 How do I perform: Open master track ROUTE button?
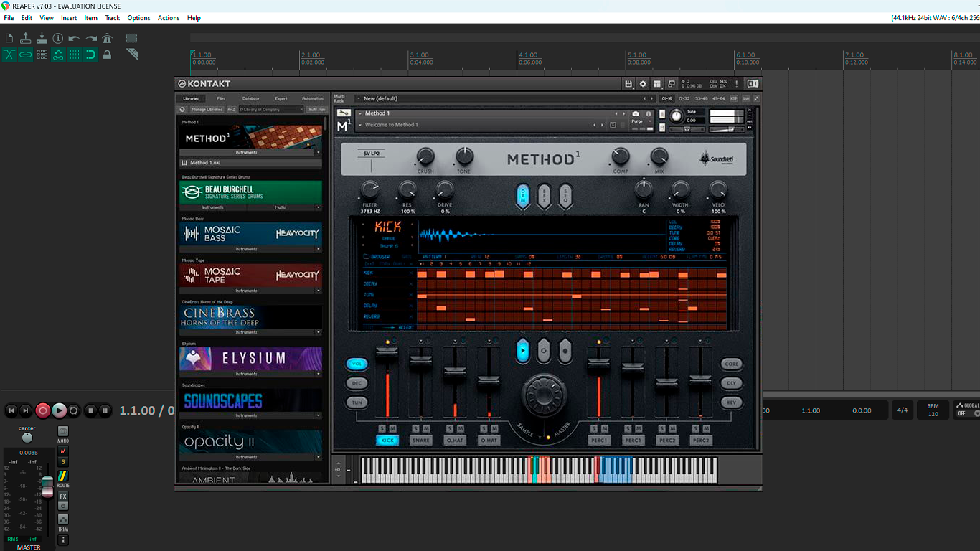(63, 476)
